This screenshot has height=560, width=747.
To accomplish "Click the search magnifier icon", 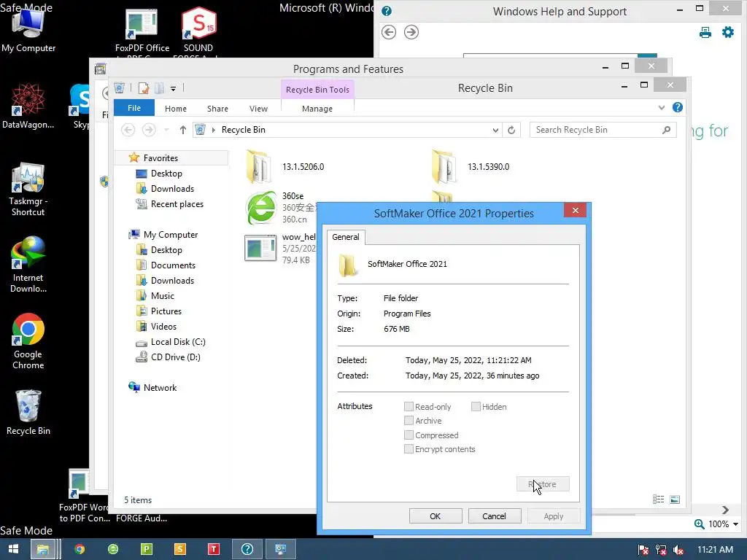I will tap(667, 130).
